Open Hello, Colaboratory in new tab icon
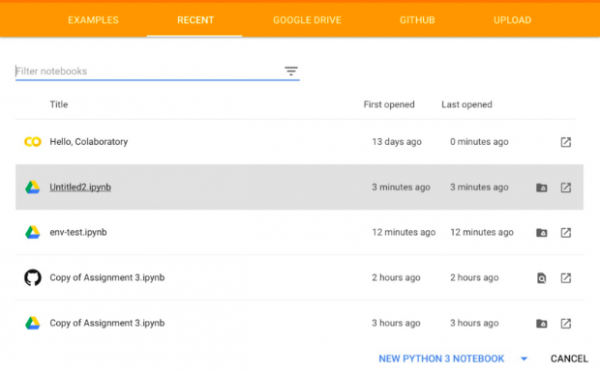 click(x=566, y=142)
